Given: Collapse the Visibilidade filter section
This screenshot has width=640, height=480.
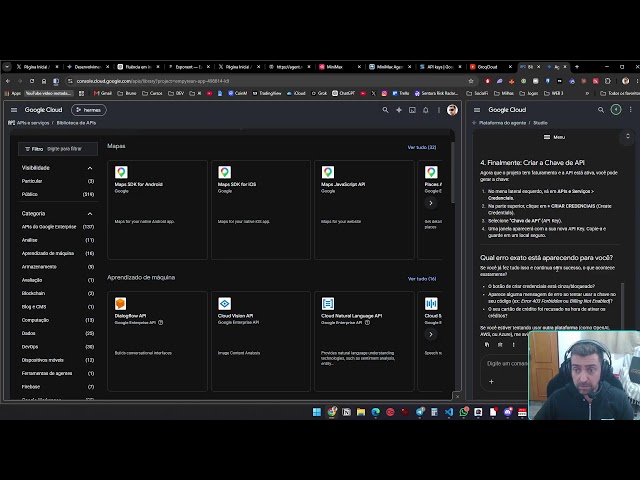Looking at the screenshot, I should pos(90,168).
